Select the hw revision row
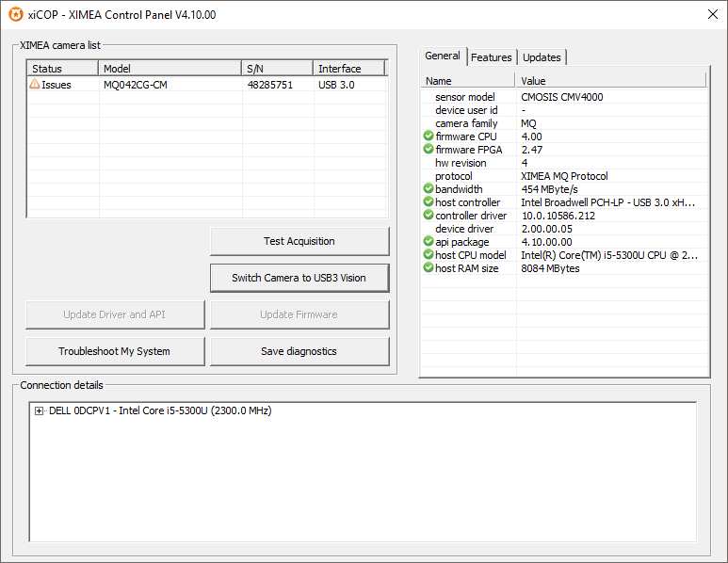This screenshot has height=563, width=728. click(564, 163)
